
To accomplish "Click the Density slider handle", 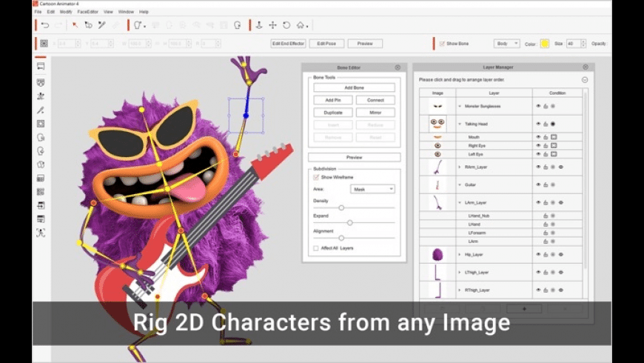I will coord(341,207).
